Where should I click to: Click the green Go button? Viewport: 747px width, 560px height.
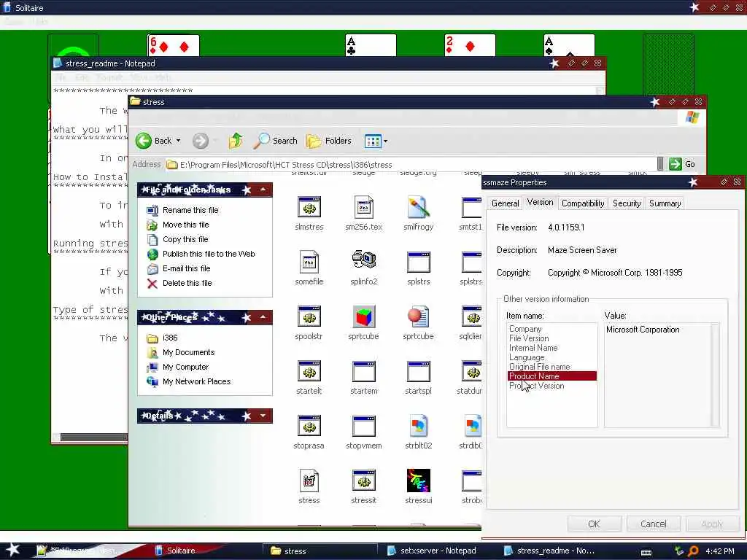tap(682, 164)
